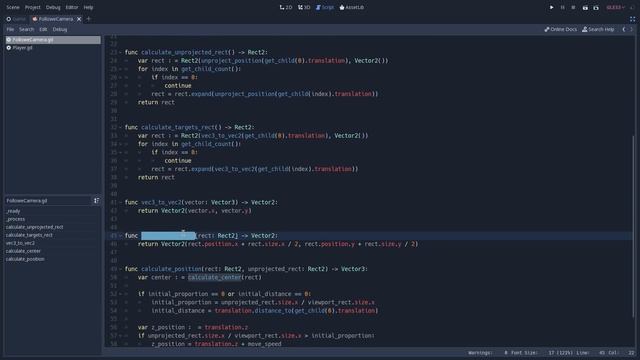Viewport: 640px width, 360px height.
Task: Fold the initial_proportion if block at line 52
Action: (x=120, y=294)
